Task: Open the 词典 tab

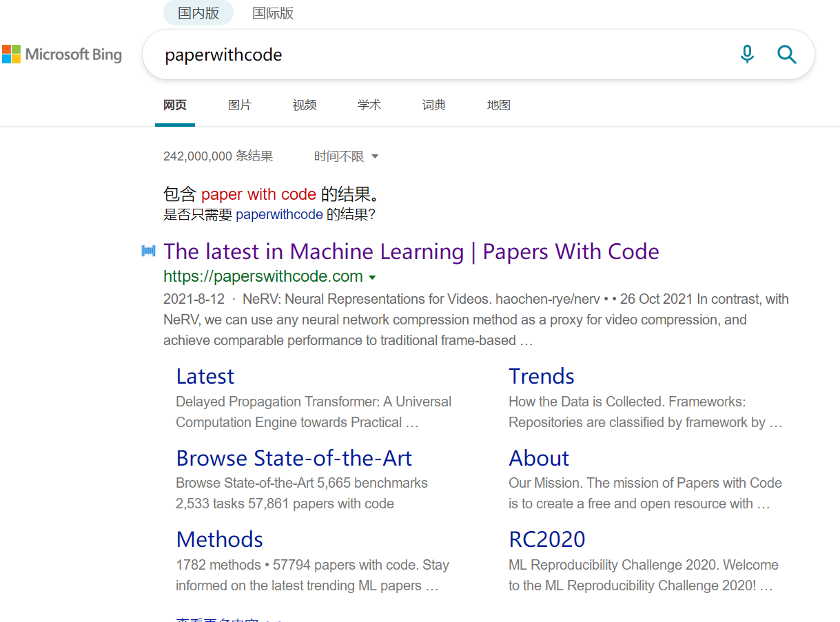Action: click(x=434, y=105)
